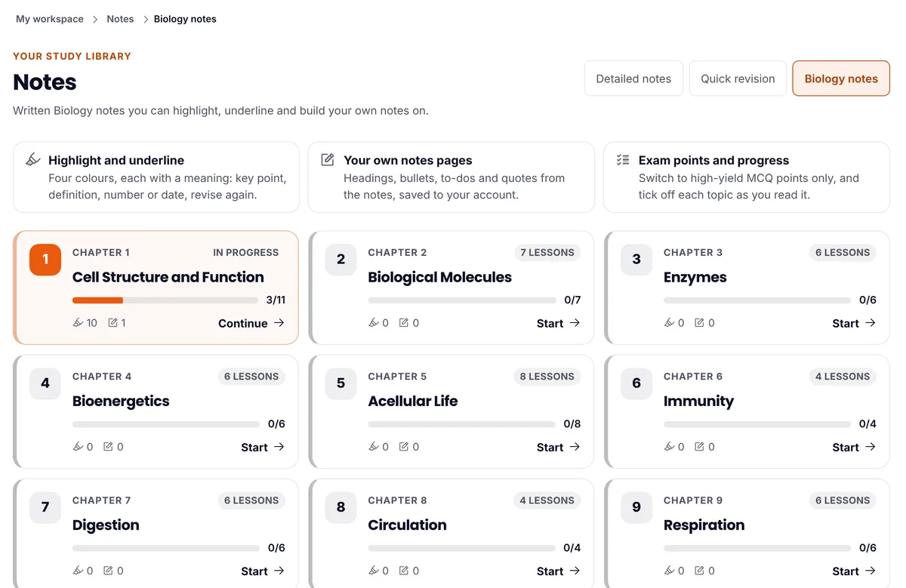Click the YOUR STUDY LIBRARY label
Viewport: 906px width, 588px height.
pyautogui.click(x=72, y=56)
